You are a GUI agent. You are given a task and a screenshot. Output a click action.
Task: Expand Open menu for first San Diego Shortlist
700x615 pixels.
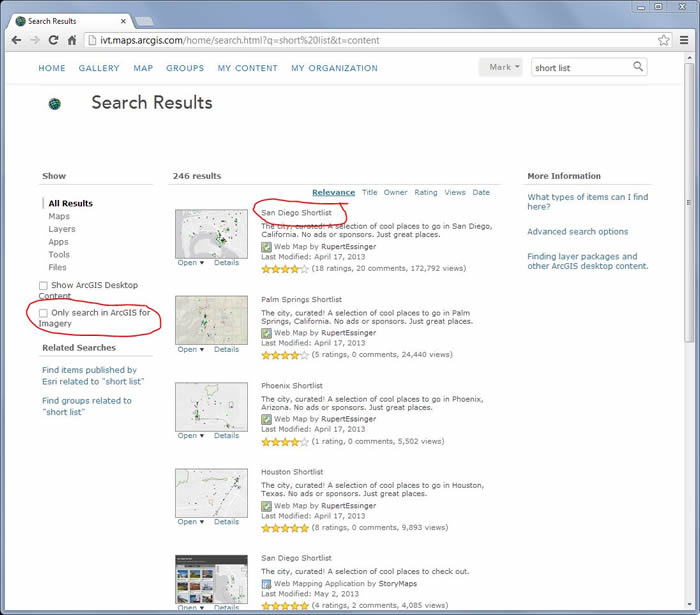pyautogui.click(x=191, y=262)
